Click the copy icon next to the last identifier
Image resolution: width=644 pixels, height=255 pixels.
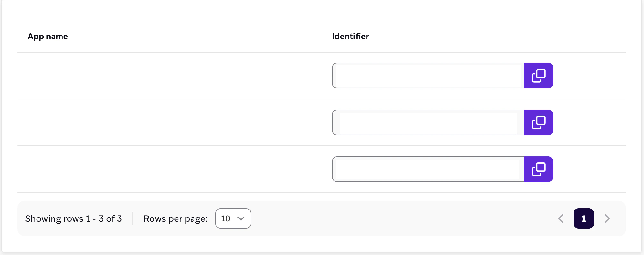click(539, 169)
